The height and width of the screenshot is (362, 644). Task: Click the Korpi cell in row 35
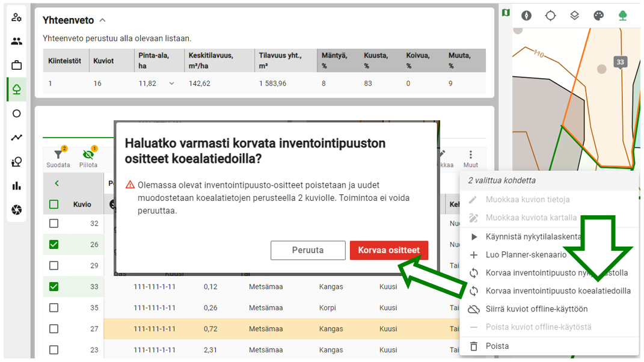tap(327, 308)
